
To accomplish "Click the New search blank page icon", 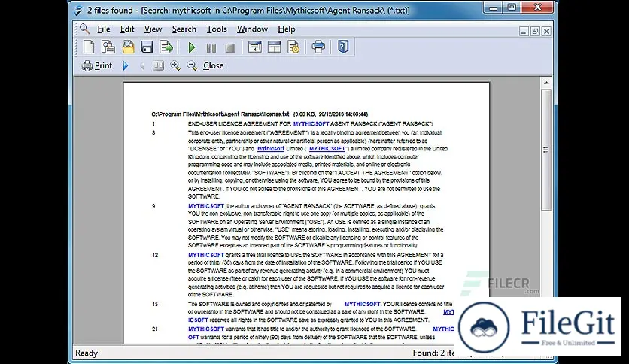I will click(89, 47).
